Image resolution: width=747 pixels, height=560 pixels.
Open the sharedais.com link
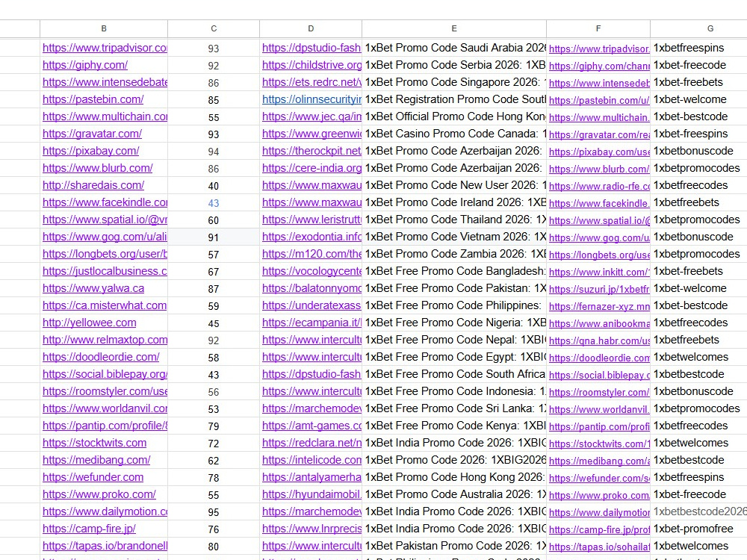click(x=93, y=184)
